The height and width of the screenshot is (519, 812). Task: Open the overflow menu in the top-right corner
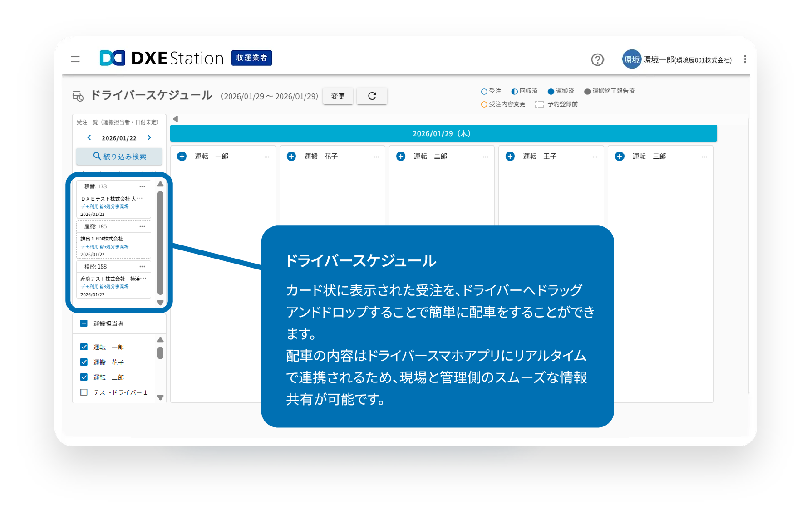point(745,59)
